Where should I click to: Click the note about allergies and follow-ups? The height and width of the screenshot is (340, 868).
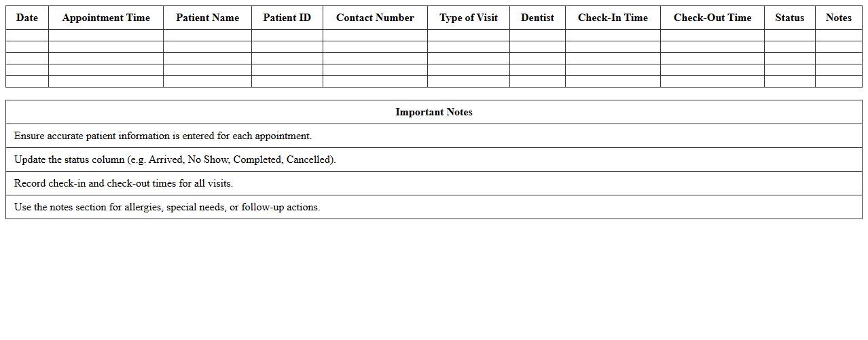167,207
